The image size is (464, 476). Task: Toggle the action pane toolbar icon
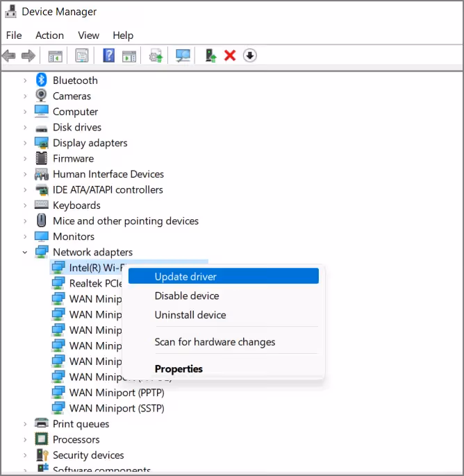coord(129,56)
